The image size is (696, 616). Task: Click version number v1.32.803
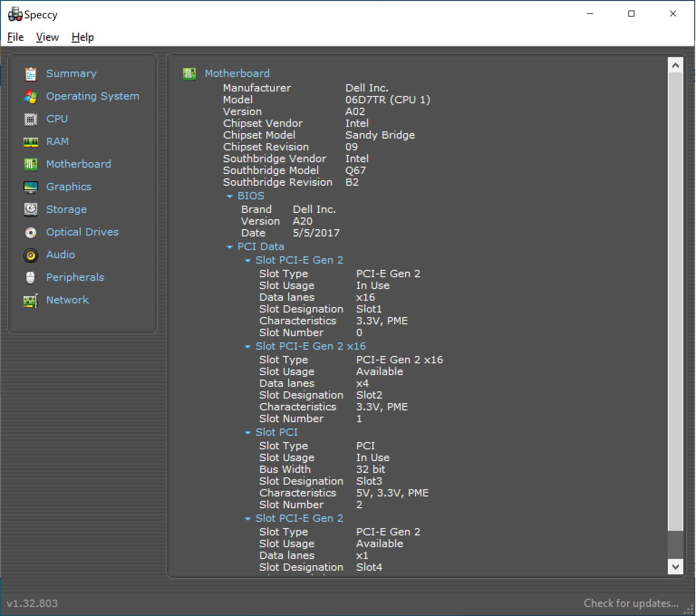tap(32, 604)
